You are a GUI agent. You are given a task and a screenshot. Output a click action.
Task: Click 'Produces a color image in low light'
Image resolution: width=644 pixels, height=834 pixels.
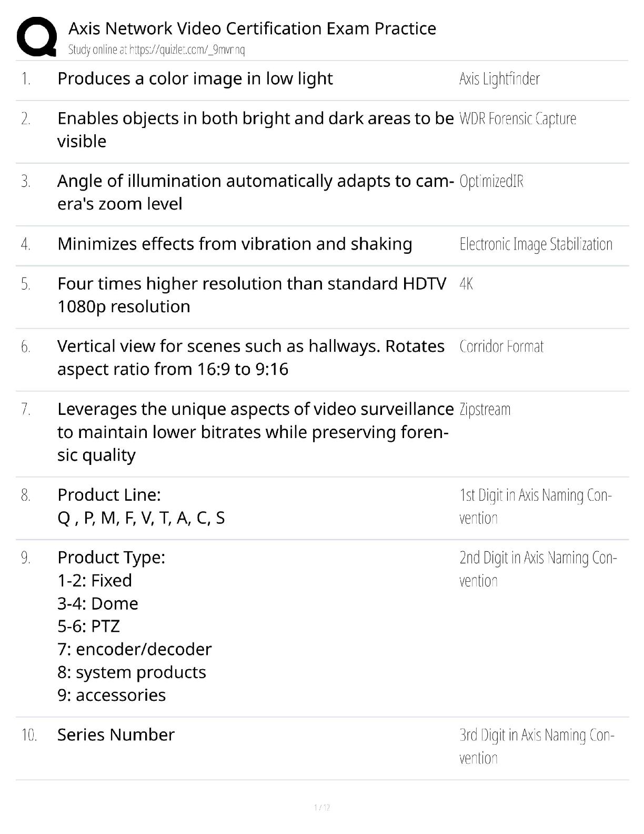(195, 79)
